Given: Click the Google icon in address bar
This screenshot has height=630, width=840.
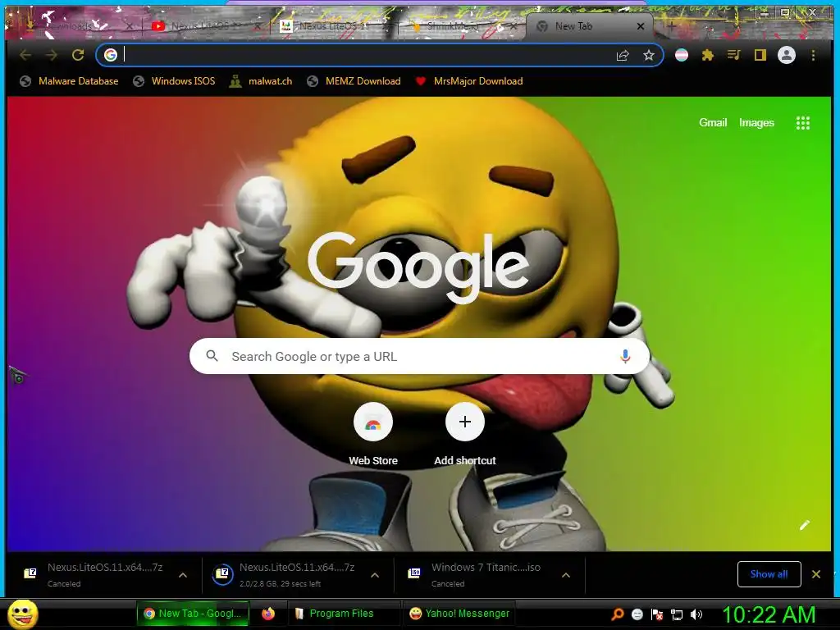Looking at the screenshot, I should point(111,55).
